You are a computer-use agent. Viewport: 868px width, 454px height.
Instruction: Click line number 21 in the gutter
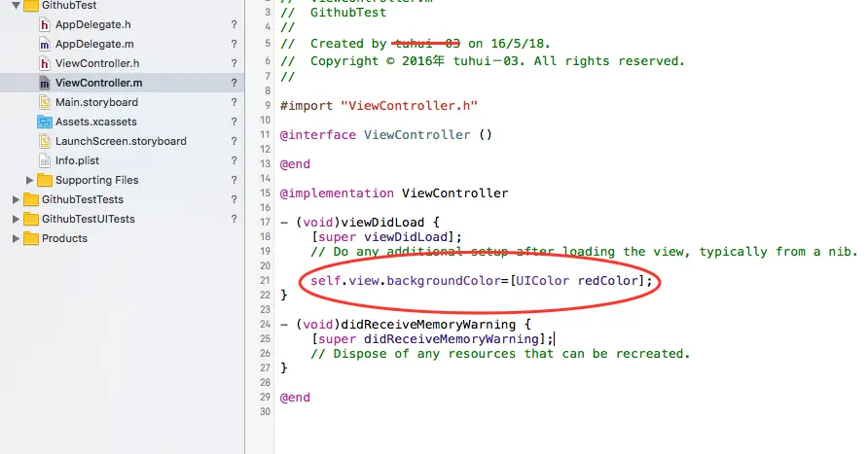coord(265,280)
